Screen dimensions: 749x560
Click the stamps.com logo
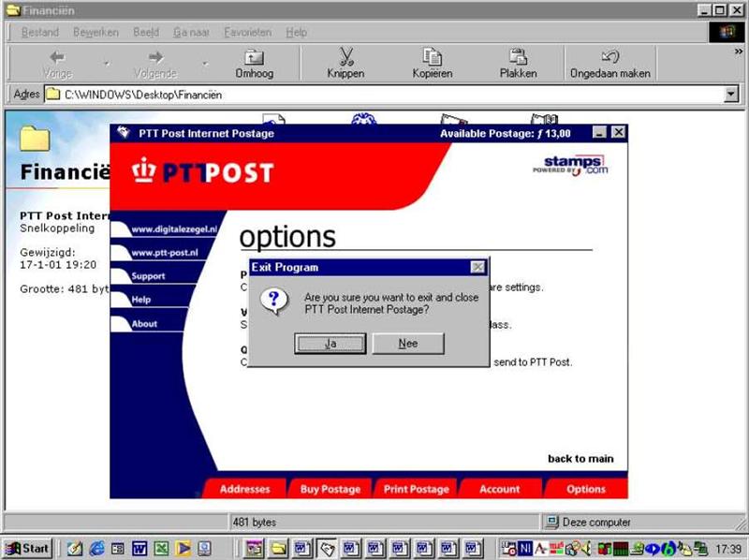pyautogui.click(x=570, y=166)
